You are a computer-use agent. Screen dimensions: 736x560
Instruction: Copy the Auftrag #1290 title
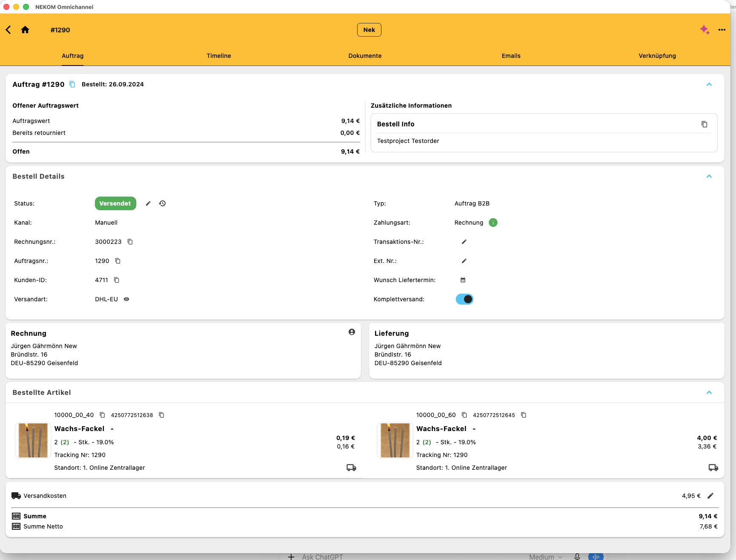pyautogui.click(x=72, y=84)
